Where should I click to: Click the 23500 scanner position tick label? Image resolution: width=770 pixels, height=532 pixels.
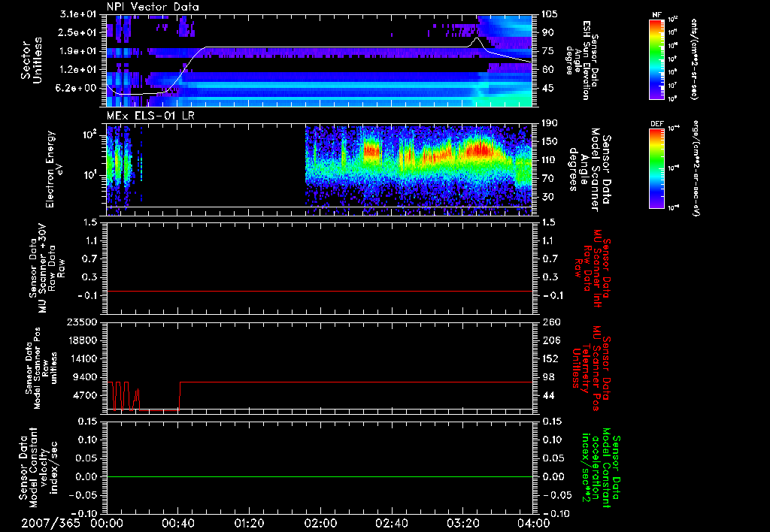click(x=81, y=322)
